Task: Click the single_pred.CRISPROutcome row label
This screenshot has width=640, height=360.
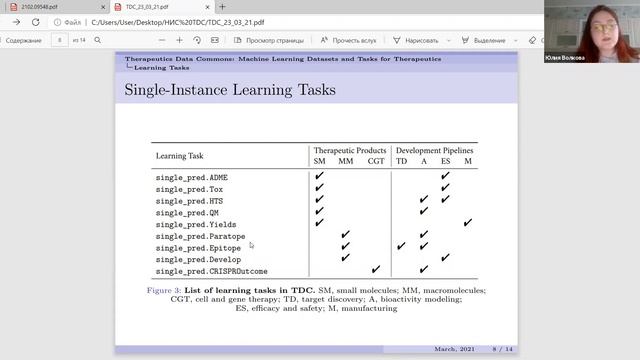Action: coord(211,271)
